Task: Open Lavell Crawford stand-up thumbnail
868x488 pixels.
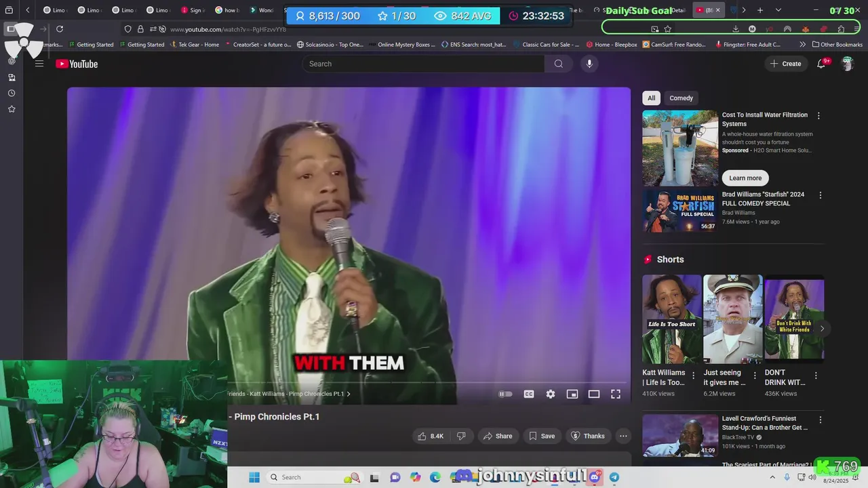Action: click(x=680, y=436)
